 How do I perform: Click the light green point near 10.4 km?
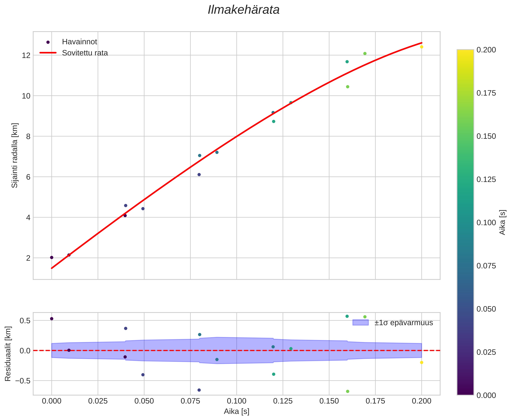pos(347,87)
